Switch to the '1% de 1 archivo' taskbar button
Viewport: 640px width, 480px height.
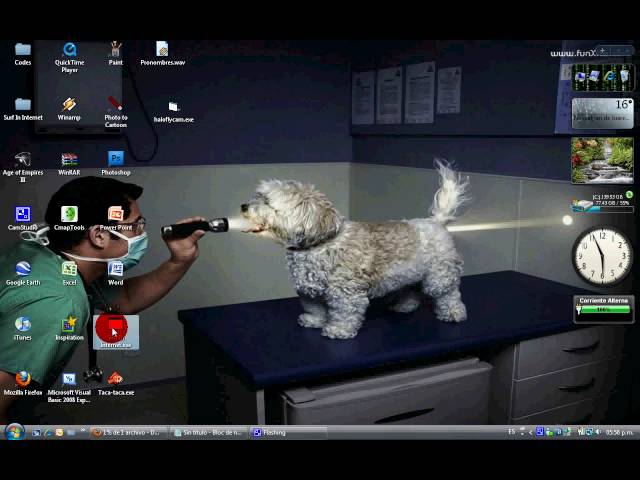click(x=129, y=433)
